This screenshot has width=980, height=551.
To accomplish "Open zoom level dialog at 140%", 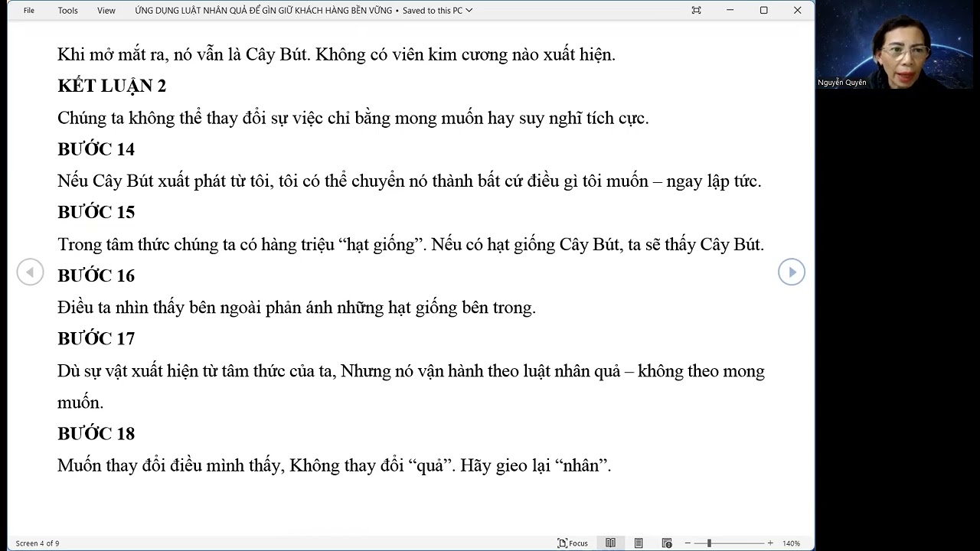I will [x=791, y=543].
